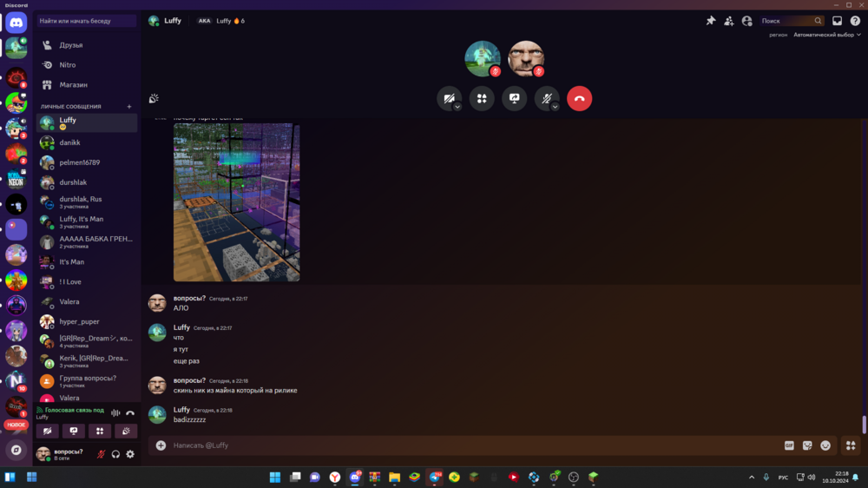Screen dimensions: 868x488
Task: Open the hyper_puper direct message
Action: (x=86, y=322)
